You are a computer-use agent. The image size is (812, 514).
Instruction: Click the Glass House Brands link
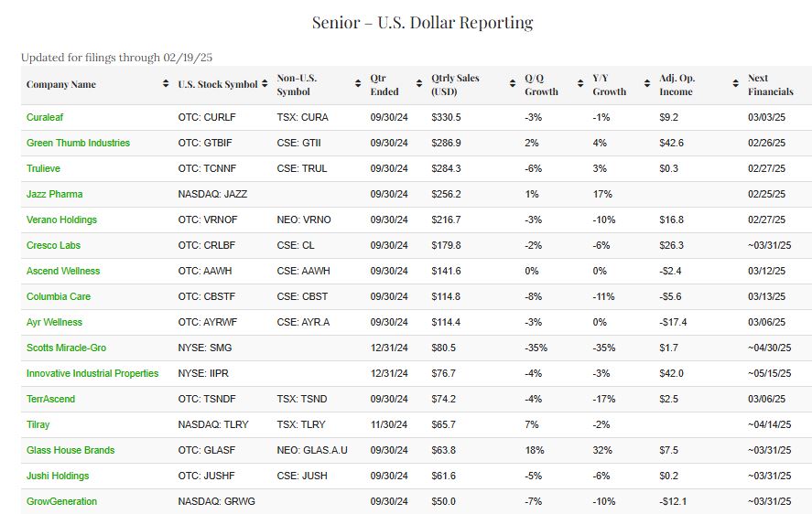[70, 451]
